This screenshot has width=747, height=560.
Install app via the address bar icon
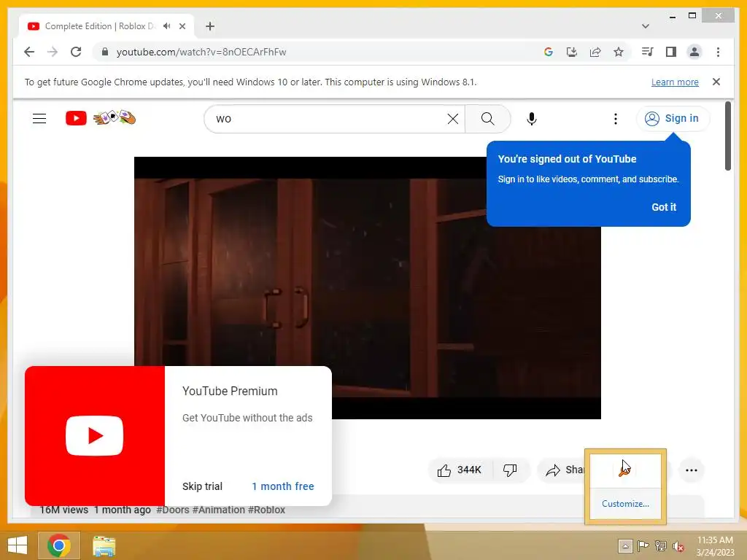(x=572, y=52)
